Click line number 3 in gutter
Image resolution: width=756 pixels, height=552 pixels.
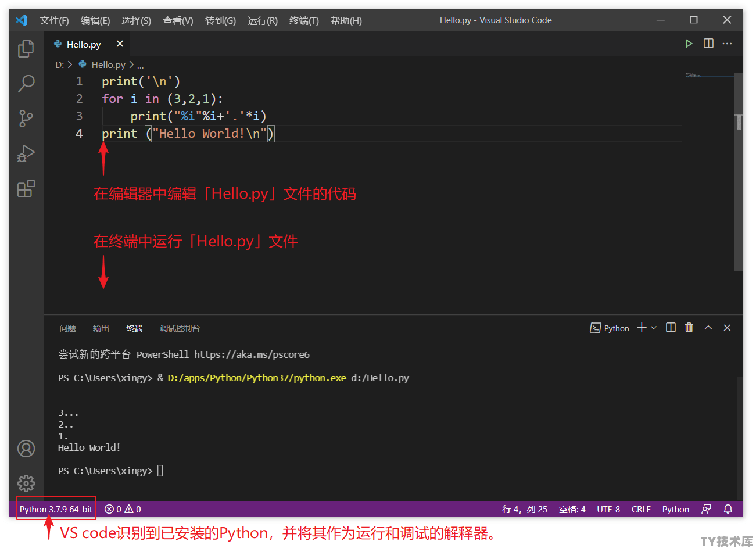[x=80, y=116]
